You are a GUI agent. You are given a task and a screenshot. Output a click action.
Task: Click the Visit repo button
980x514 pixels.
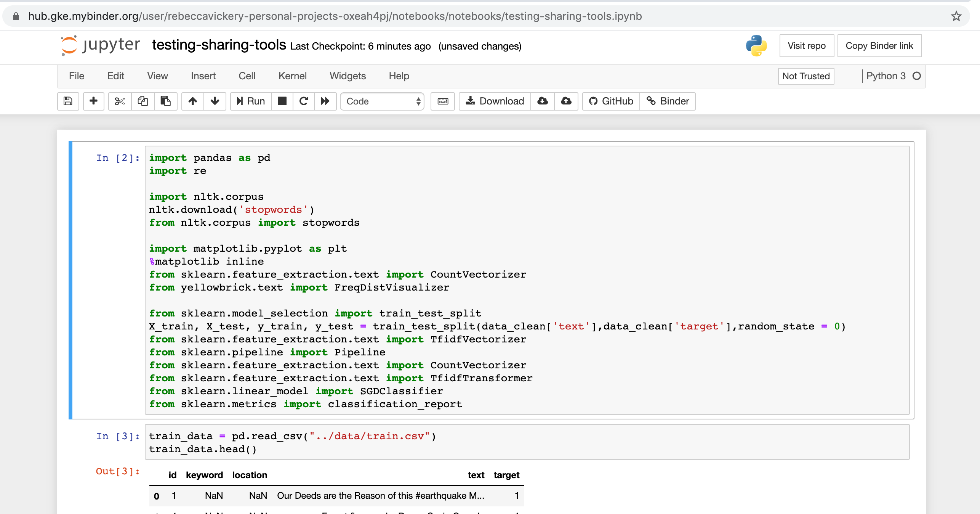(x=806, y=46)
